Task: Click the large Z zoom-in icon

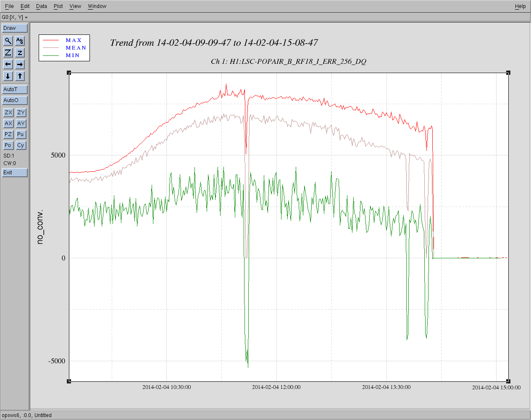Action: coord(8,52)
